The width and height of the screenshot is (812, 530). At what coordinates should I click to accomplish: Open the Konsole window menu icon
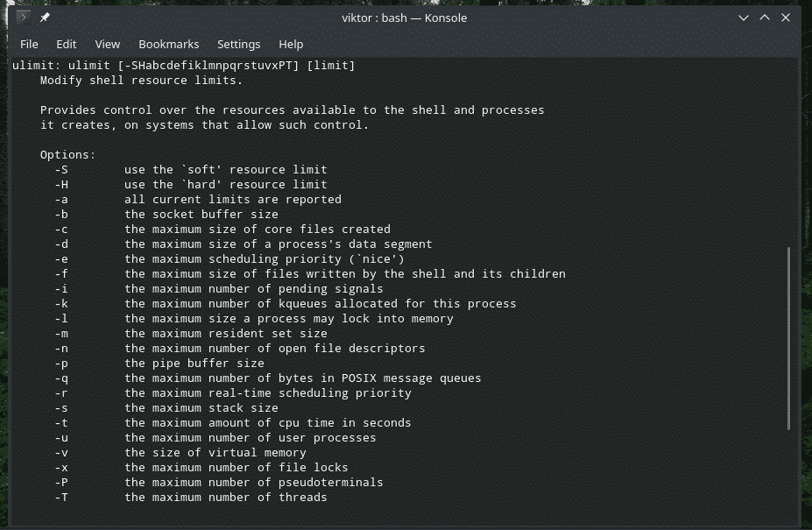(23, 18)
